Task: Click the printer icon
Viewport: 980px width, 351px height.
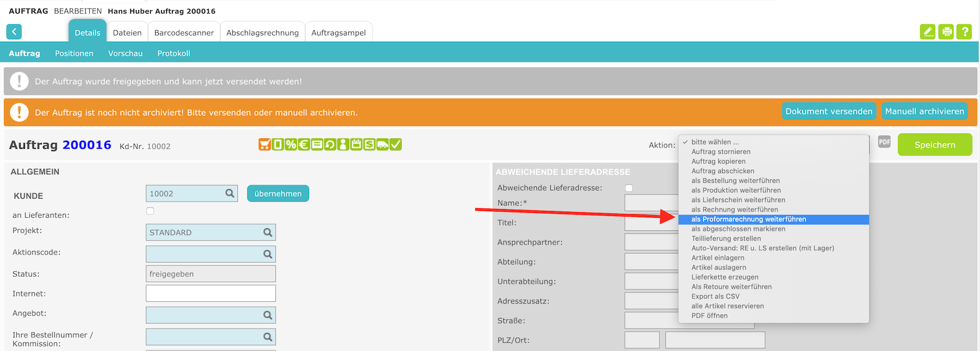Action: (x=946, y=32)
